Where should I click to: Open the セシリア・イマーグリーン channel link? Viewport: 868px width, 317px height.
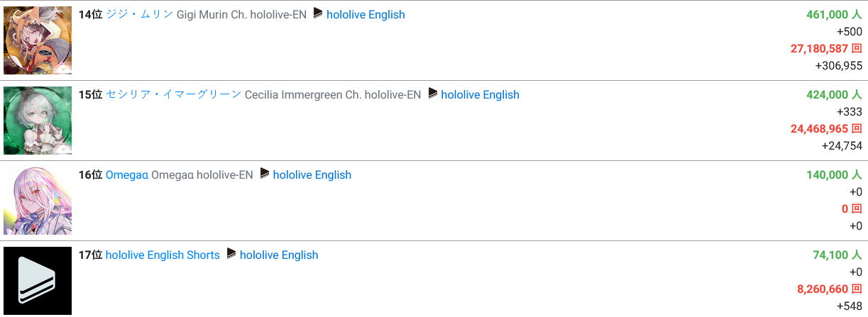pyautogui.click(x=173, y=94)
